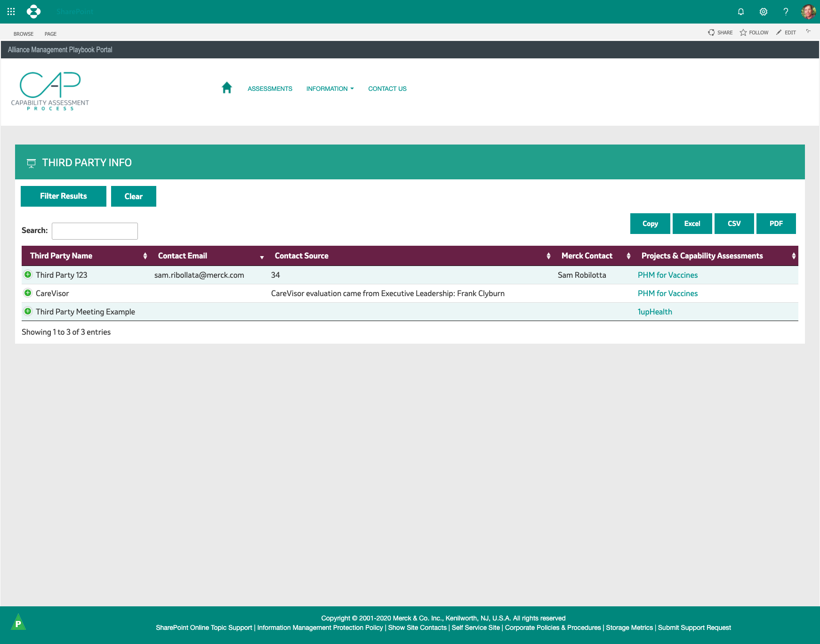This screenshot has width=820, height=644.
Task: Click the Filter Results button
Action: [x=64, y=196]
